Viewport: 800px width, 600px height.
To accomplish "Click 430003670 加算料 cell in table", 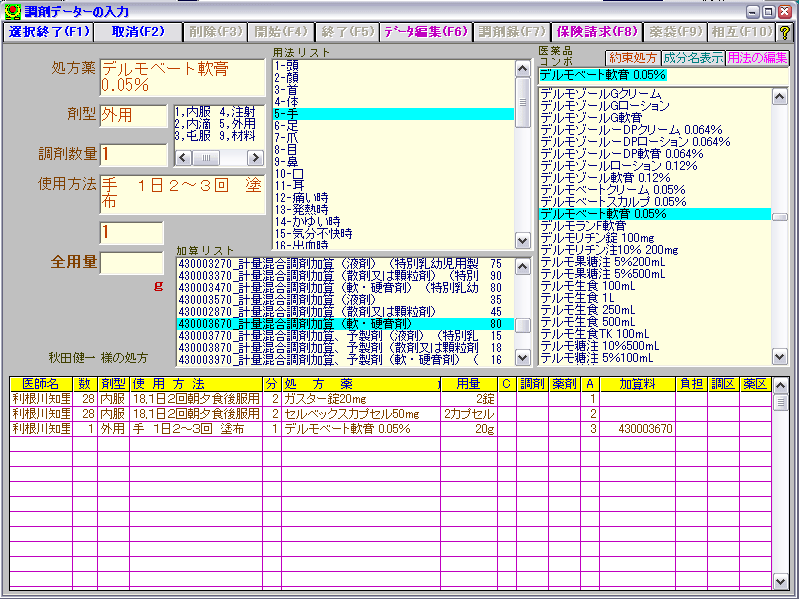I will coord(637,429).
